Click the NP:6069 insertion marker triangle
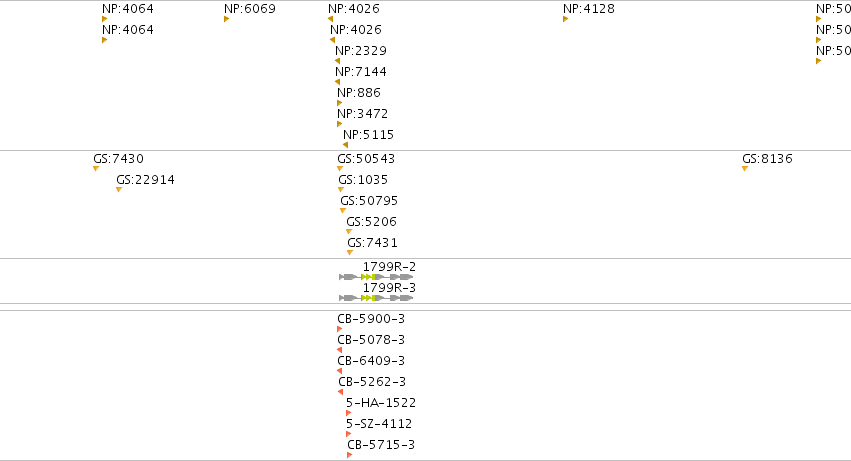This screenshot has width=851, height=461. [226, 20]
